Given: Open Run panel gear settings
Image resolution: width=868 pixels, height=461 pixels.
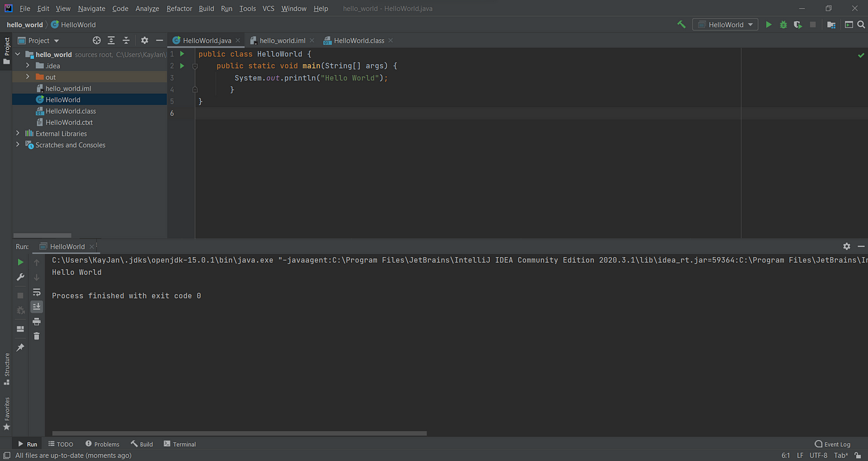Looking at the screenshot, I should click(x=847, y=246).
